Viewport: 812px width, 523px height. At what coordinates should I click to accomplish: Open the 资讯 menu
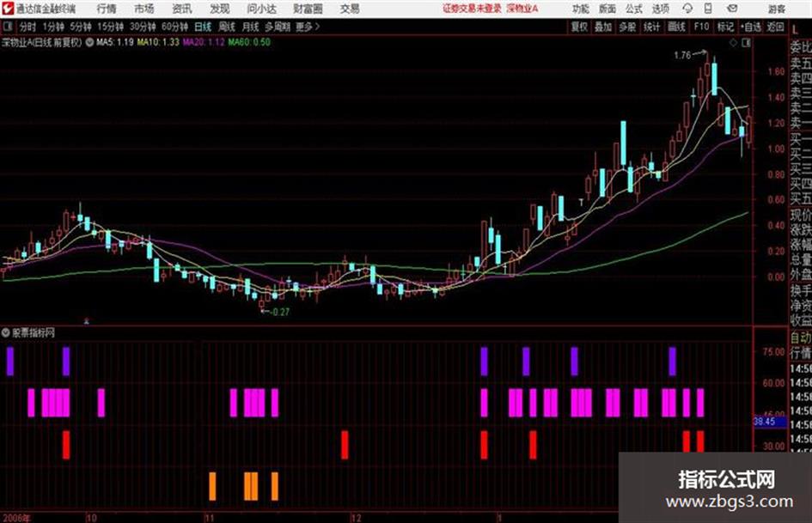pyautogui.click(x=182, y=9)
